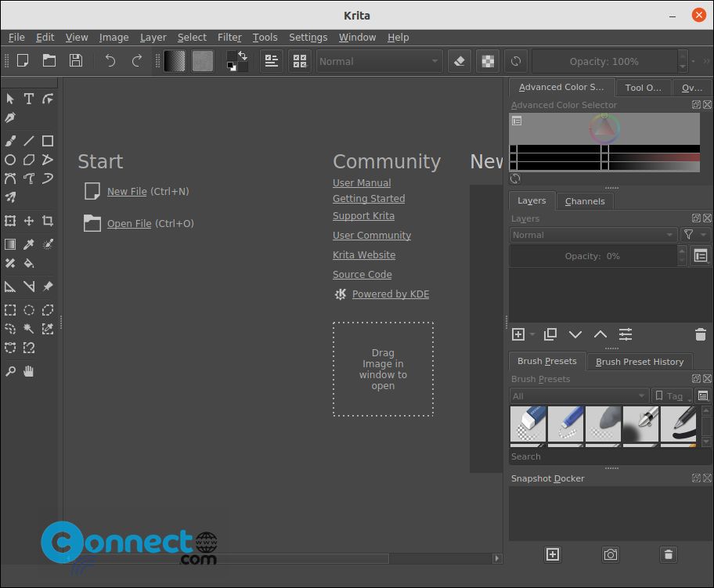Open the choose brush preset grid icon

[x=300, y=61]
